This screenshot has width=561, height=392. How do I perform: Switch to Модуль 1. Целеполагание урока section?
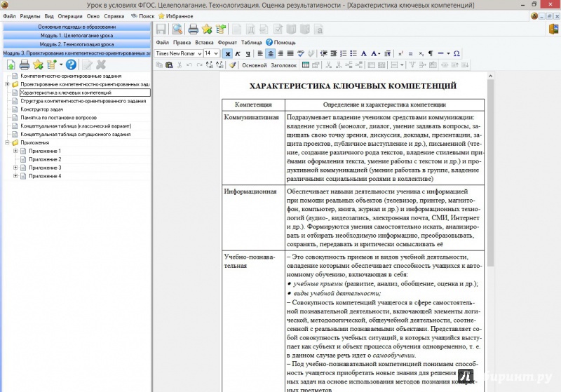click(77, 35)
